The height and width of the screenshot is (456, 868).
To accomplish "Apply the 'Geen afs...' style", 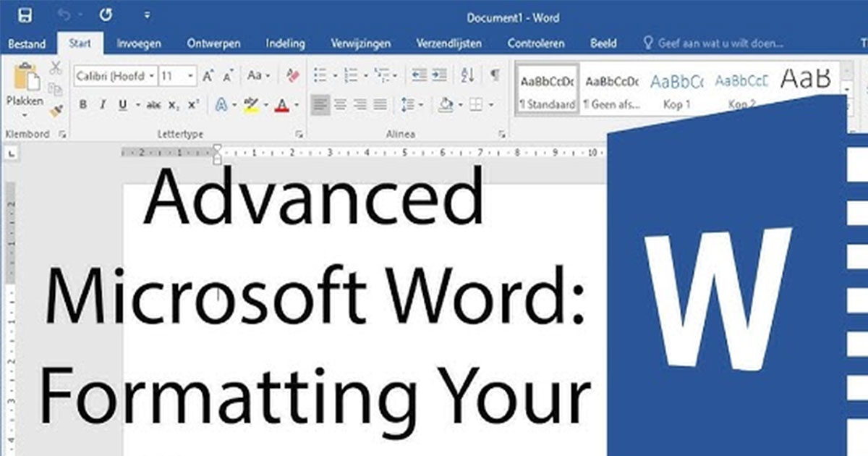I will coord(611,90).
